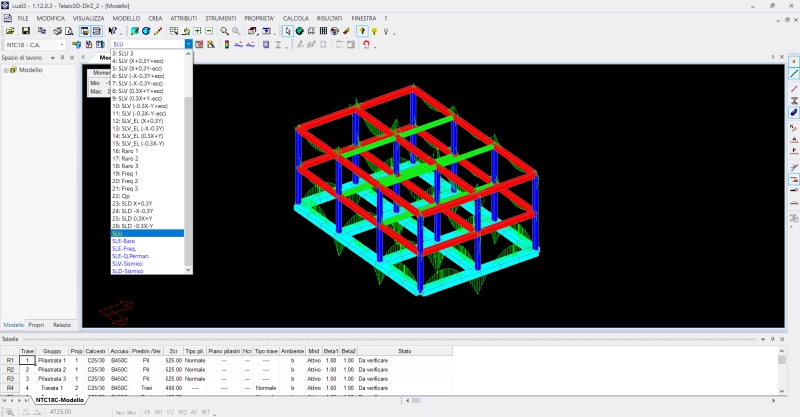
Task: Click the zoom in magnifier icon
Action: pyautogui.click(x=224, y=31)
